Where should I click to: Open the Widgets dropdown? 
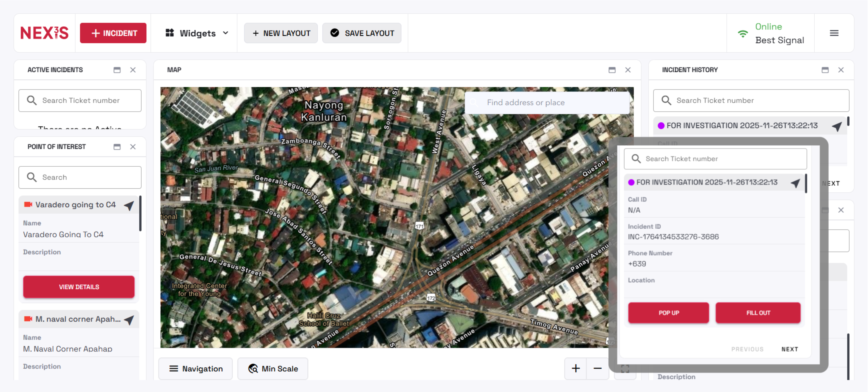(197, 33)
